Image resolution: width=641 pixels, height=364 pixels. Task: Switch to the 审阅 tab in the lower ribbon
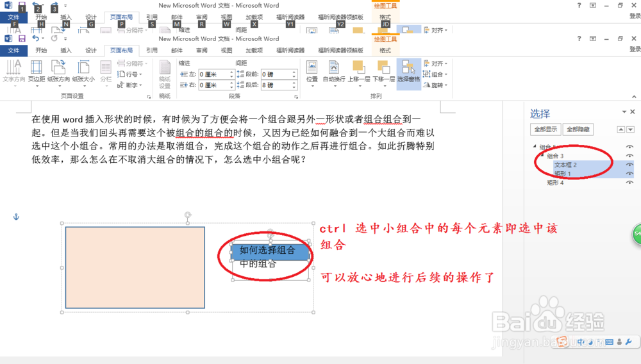coord(202,51)
